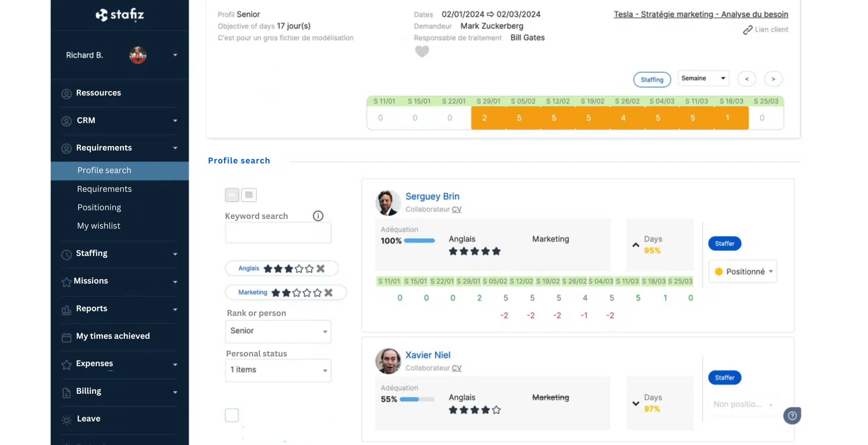Tick the empty checkbox below Personal status
Viewport: 868px width, 445px height.
pos(232,415)
